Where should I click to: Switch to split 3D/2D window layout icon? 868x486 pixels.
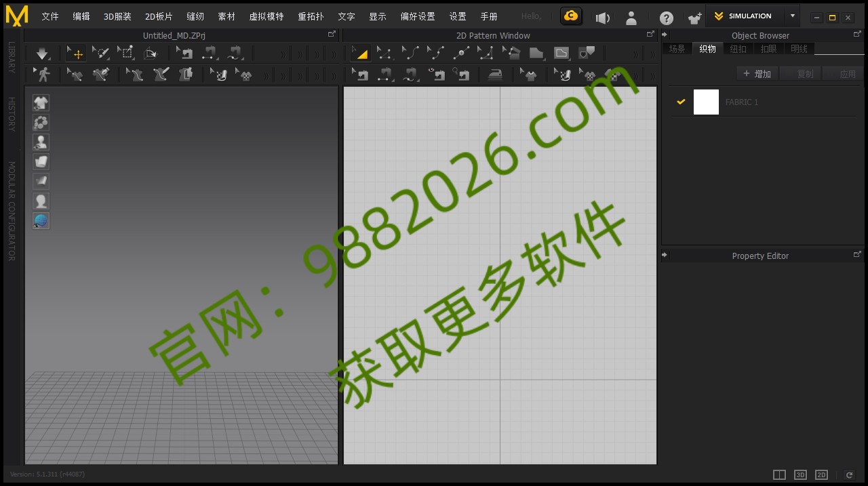[779, 475]
